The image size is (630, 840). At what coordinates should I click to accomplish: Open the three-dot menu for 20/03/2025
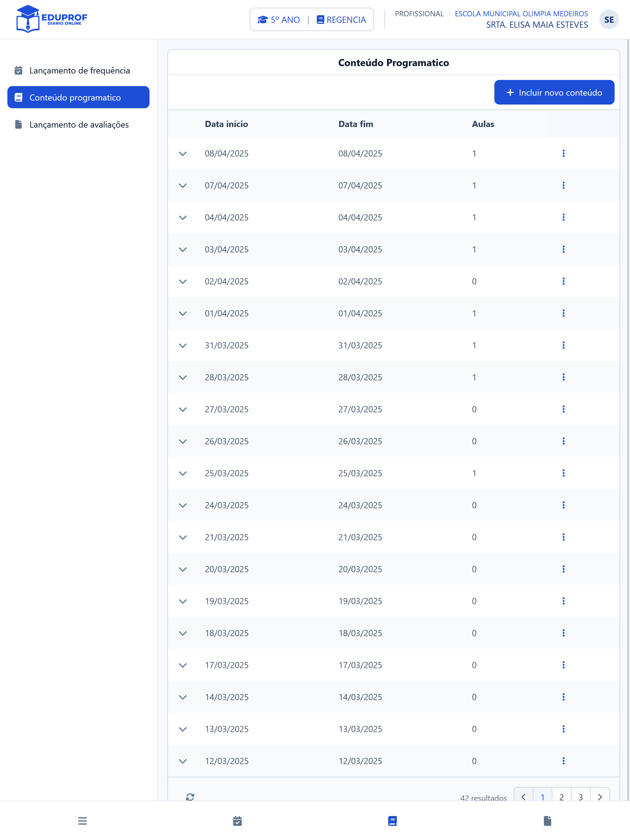(563, 569)
